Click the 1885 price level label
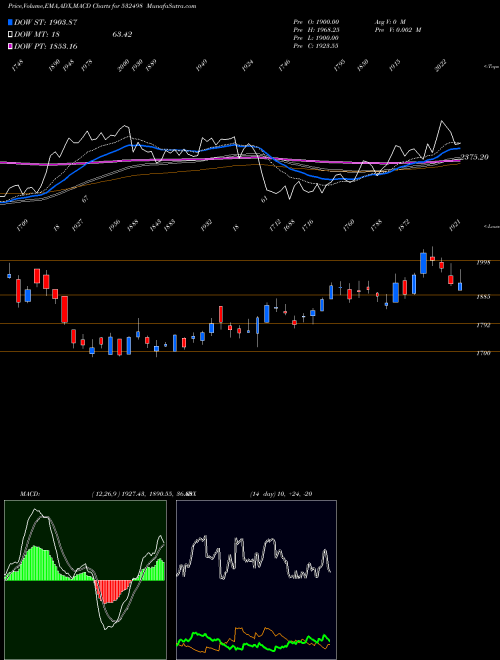 pyautogui.click(x=483, y=297)
